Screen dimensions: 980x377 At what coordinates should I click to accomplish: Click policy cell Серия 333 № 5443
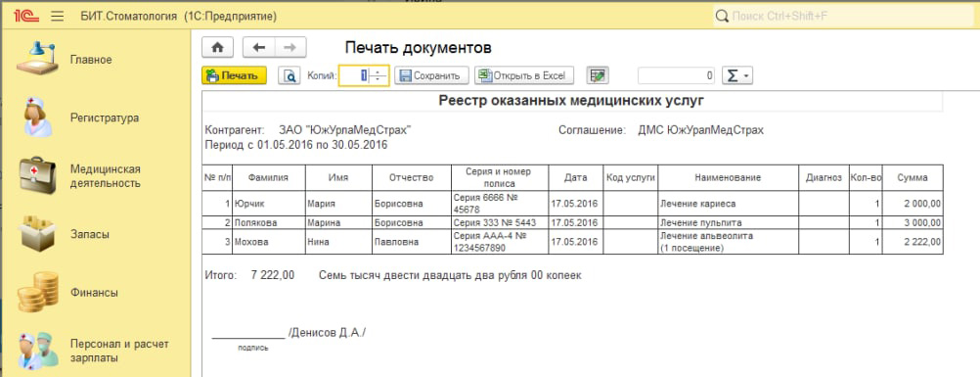(500, 223)
